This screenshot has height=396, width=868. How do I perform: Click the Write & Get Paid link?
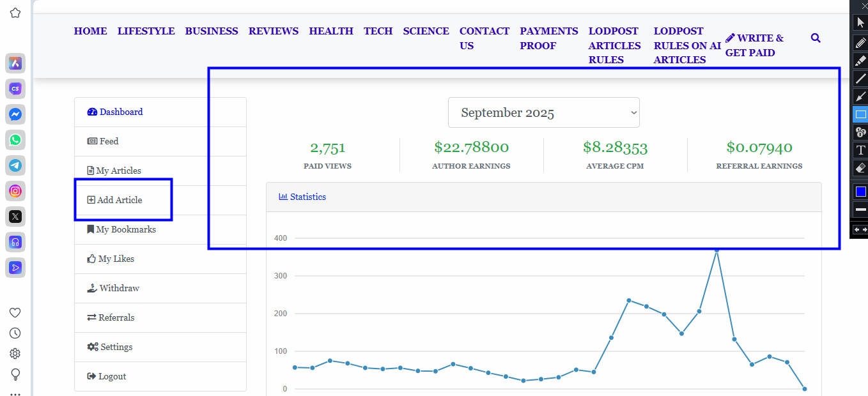(754, 45)
